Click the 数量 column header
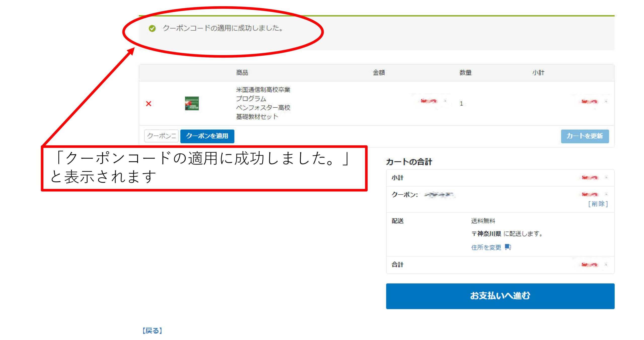Viewport: 644px width, 340px height. [x=465, y=73]
